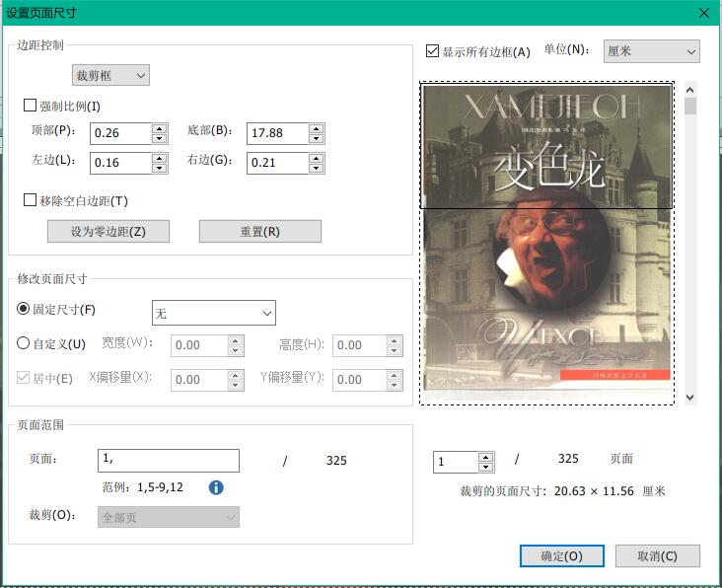
Task: Increase 高度(H) value with up arrow
Action: tap(395, 340)
